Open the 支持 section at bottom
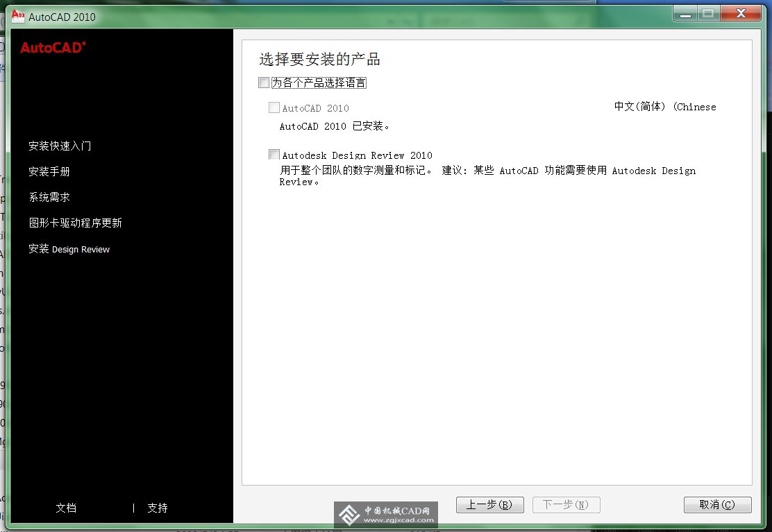 [158, 508]
